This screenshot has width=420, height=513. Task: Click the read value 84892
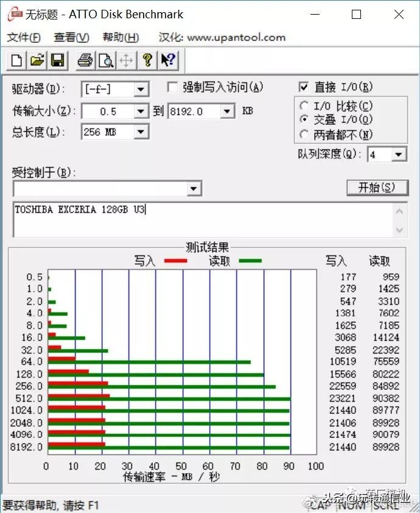coord(386,386)
